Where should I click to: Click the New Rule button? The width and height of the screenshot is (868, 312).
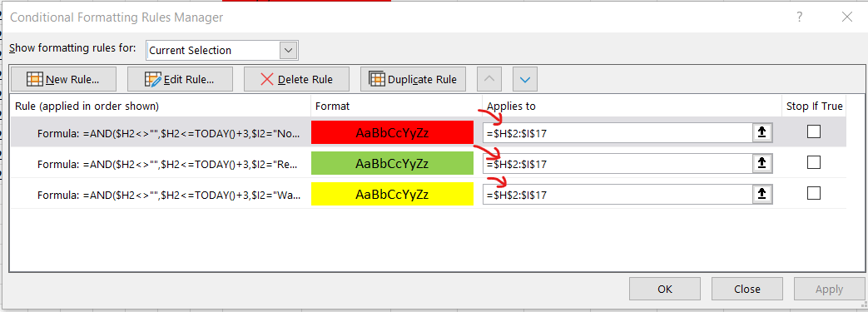tap(63, 79)
